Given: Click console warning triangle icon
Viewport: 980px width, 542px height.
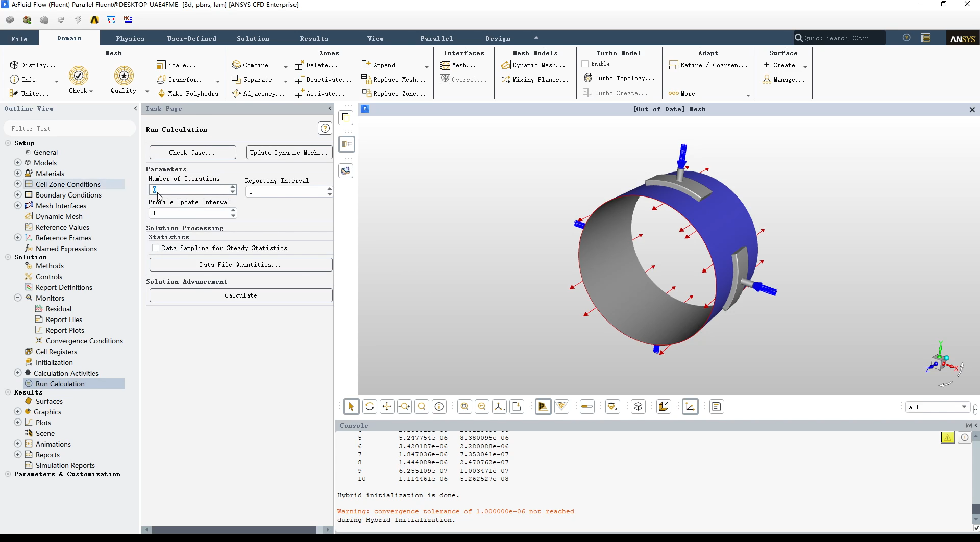Looking at the screenshot, I should tap(948, 437).
